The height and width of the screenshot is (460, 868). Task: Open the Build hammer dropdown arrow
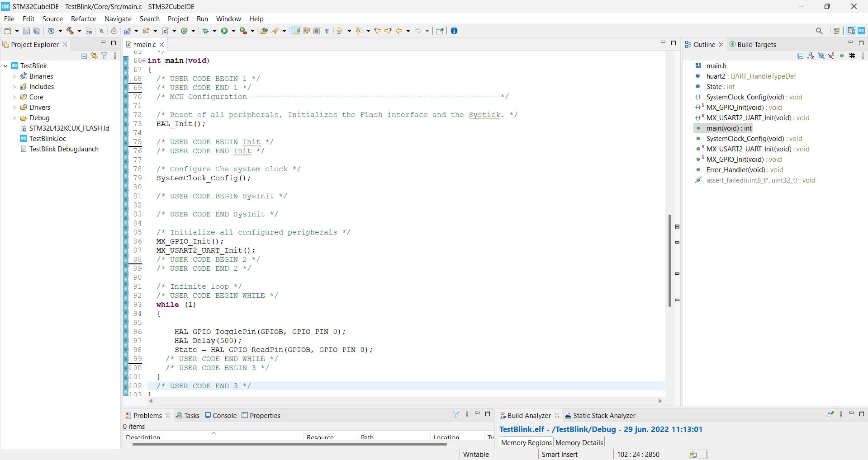coord(79,31)
